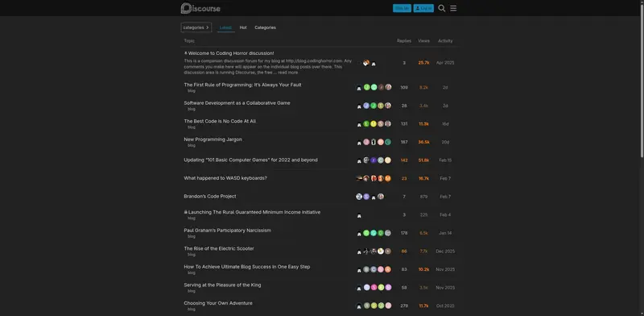Open topic How To Achieve Ultimate Blog Success
644x316 pixels.
click(x=247, y=267)
